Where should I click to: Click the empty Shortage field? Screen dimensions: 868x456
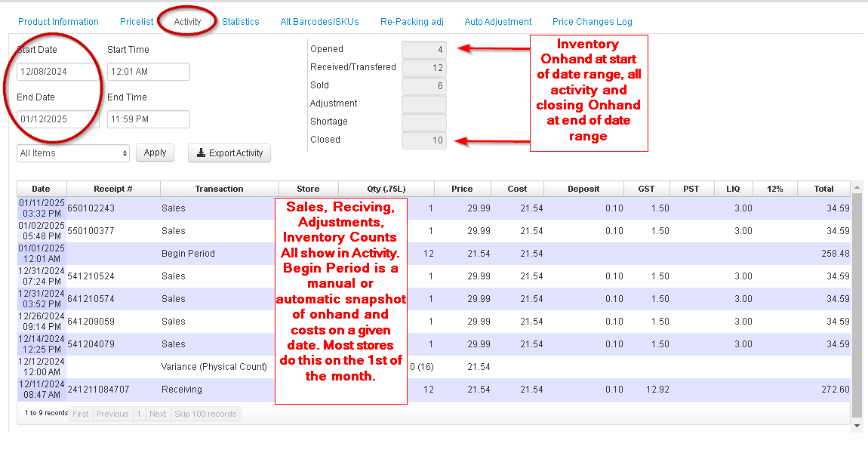pyautogui.click(x=424, y=122)
